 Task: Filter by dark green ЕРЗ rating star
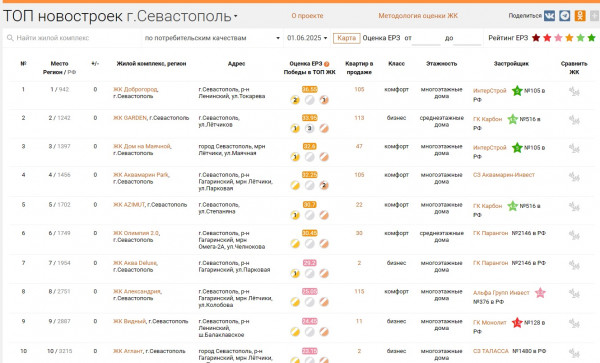click(x=592, y=38)
